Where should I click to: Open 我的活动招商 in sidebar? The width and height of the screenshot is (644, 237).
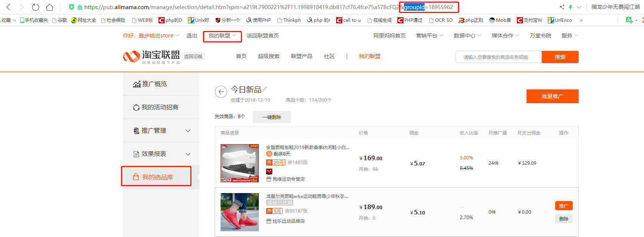pyautogui.click(x=161, y=107)
